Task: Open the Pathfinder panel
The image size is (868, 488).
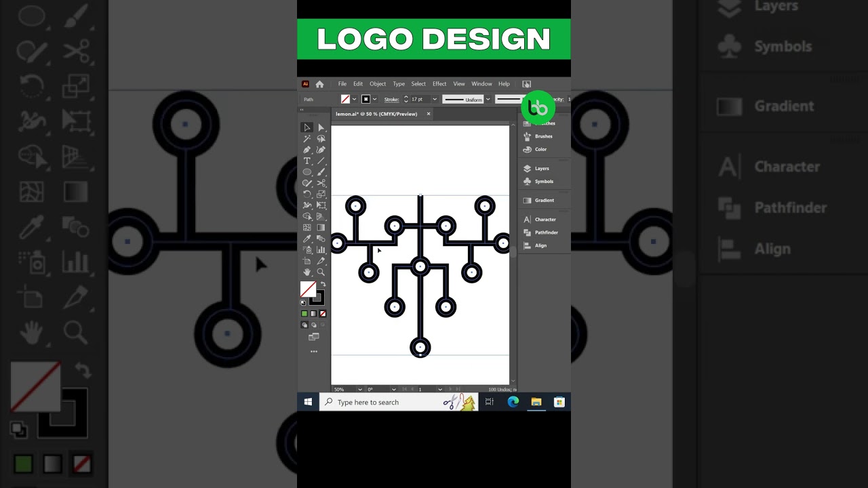Action: pyautogui.click(x=540, y=232)
